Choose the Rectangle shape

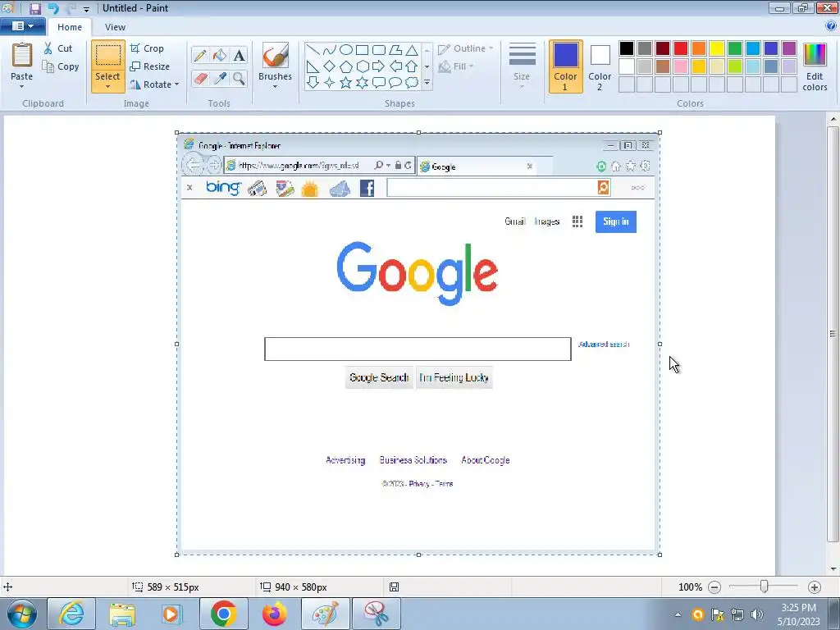tap(362, 50)
